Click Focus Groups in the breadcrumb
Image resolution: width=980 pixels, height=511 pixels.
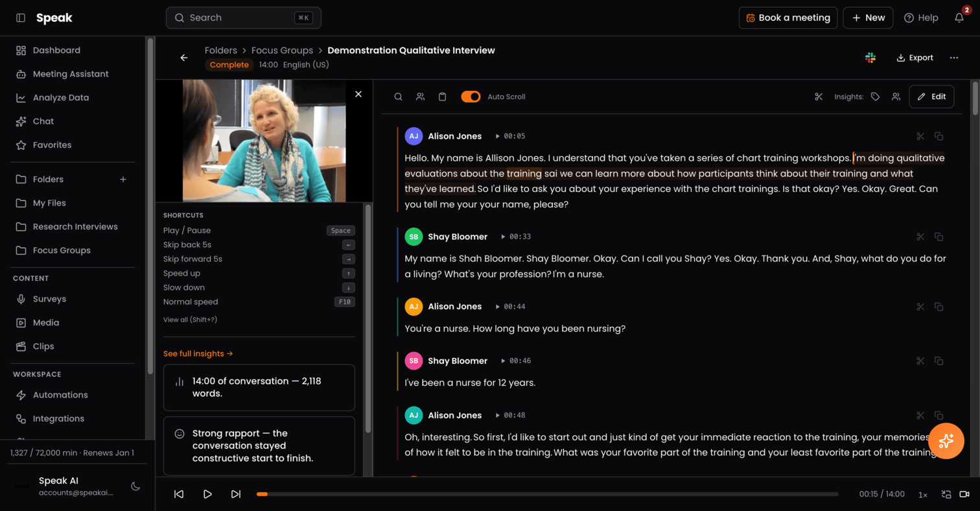282,51
